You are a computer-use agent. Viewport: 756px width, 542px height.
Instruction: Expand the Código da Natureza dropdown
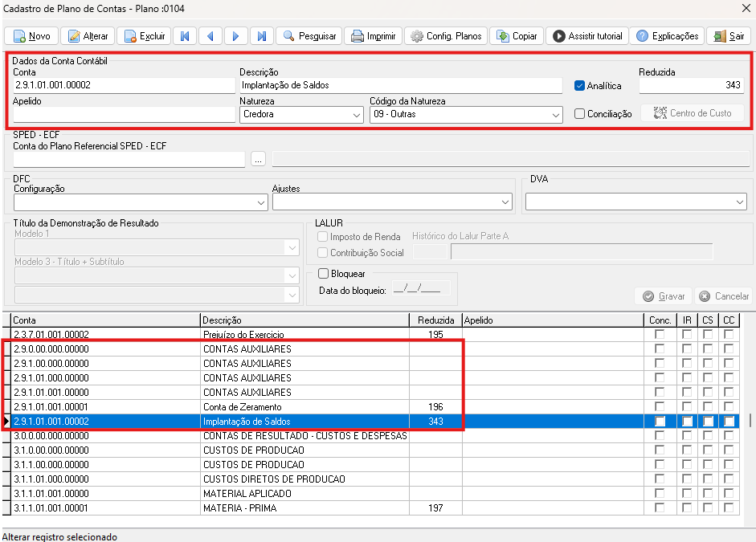click(466, 115)
